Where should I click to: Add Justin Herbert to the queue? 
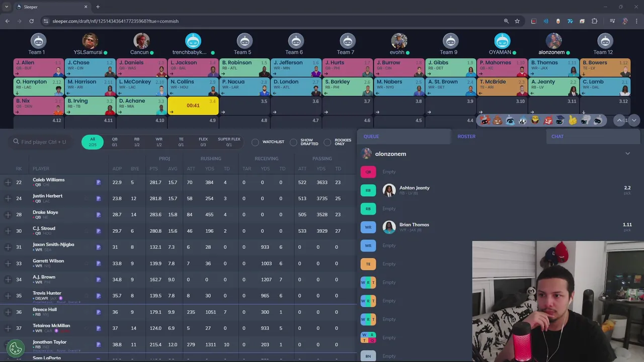(8, 199)
